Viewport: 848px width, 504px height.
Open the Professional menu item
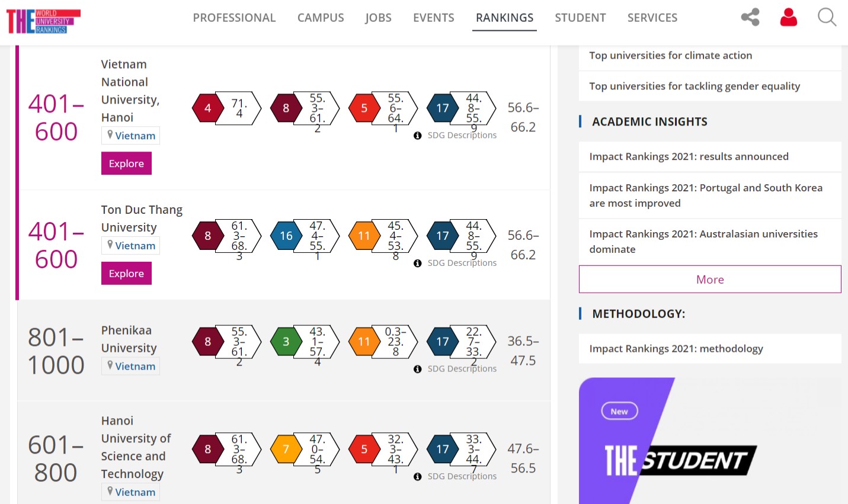pos(234,18)
